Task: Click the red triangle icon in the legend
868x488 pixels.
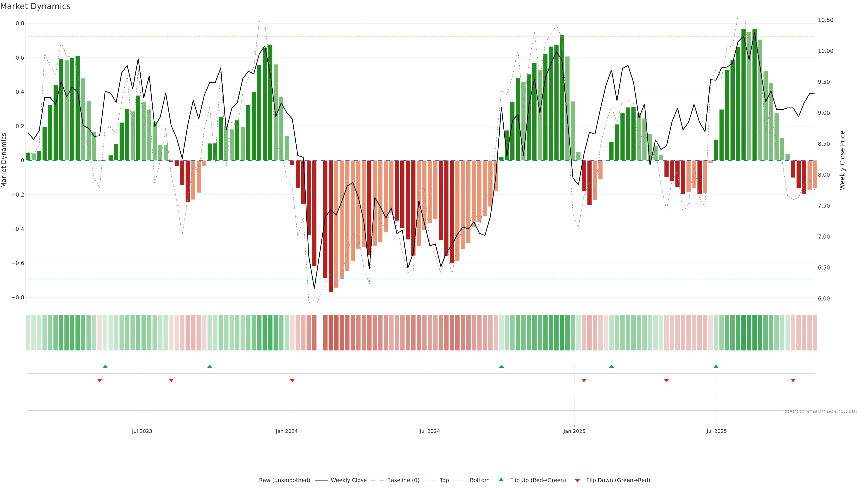Action: (578, 481)
